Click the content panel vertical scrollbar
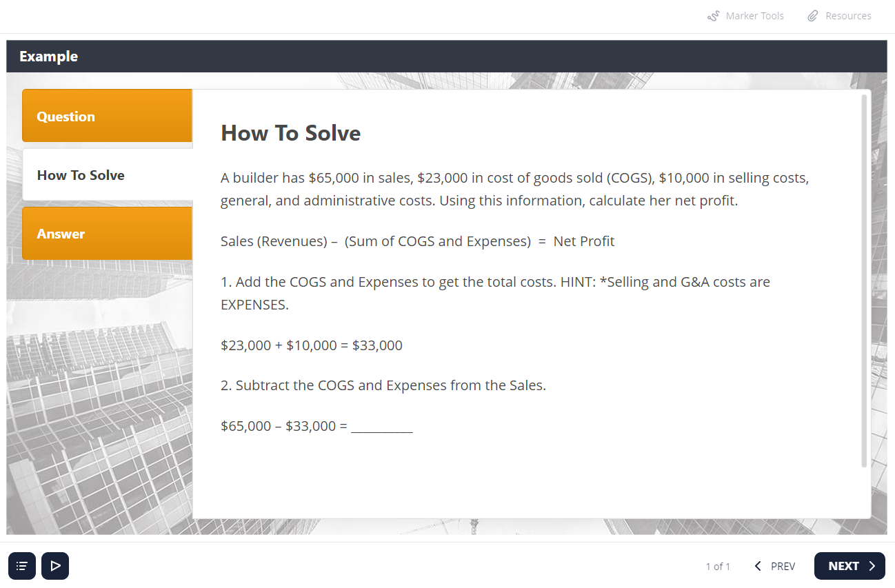The width and height of the screenshot is (895, 588). tap(864, 281)
